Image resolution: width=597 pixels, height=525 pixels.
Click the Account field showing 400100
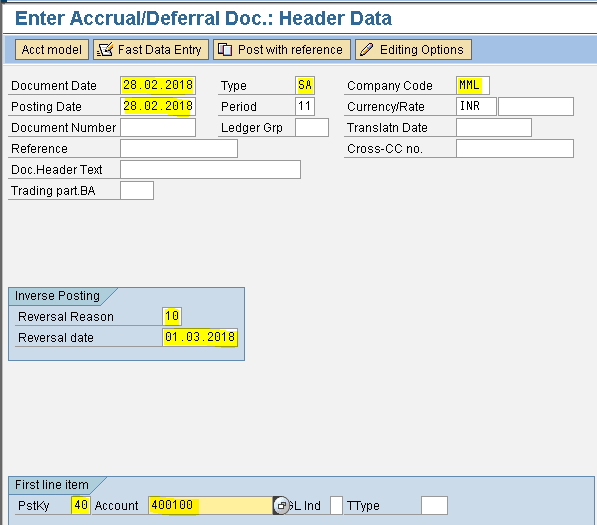211,505
